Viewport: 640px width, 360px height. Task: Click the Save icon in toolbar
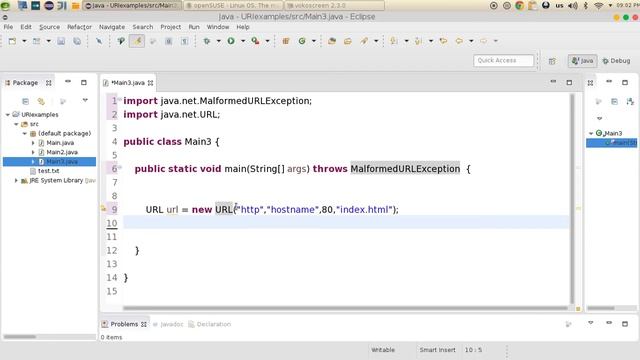point(61,41)
